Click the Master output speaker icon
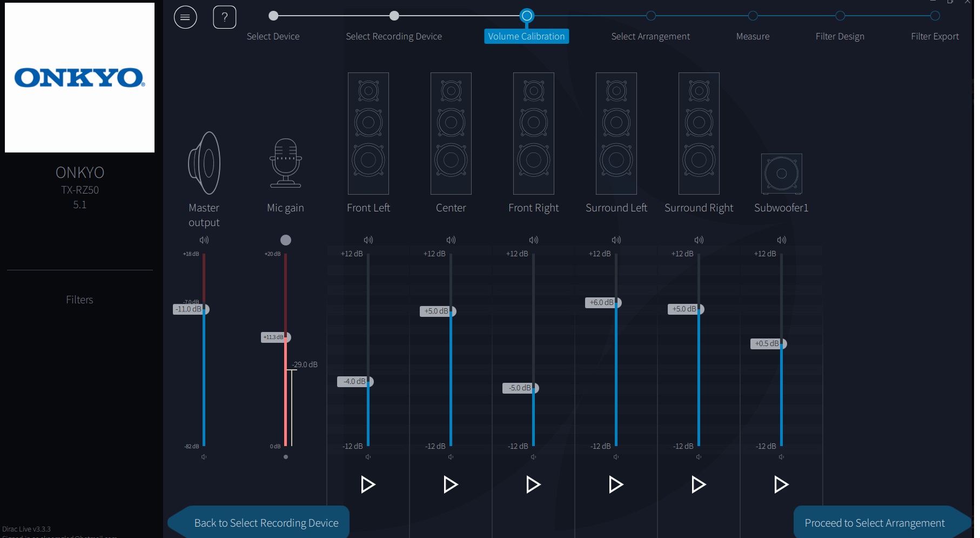 [x=204, y=163]
